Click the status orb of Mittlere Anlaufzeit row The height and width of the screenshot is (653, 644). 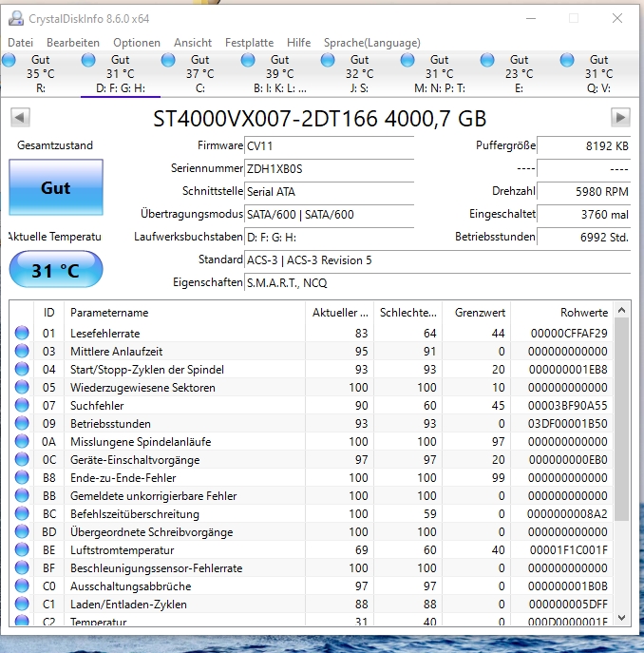22,351
